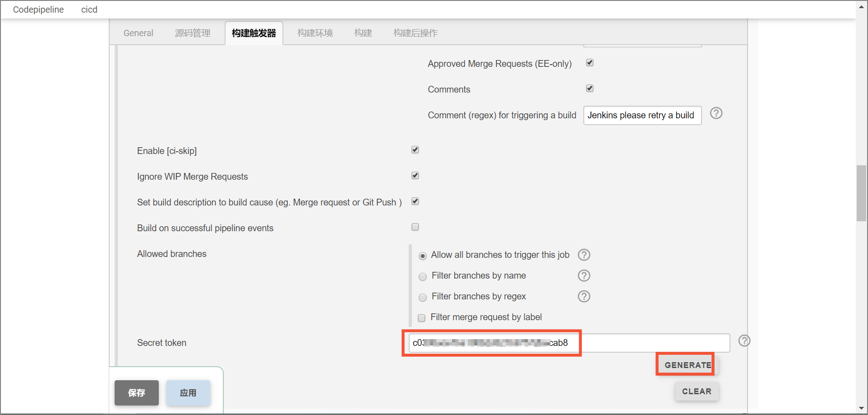Click the Comment (regex) for triggering a build label
Image resolution: width=868 pixels, height=415 pixels.
point(502,115)
